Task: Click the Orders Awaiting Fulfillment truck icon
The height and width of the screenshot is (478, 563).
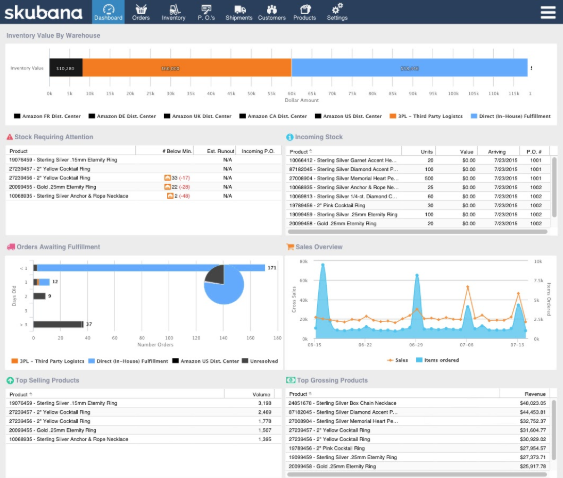Action: tap(11, 247)
